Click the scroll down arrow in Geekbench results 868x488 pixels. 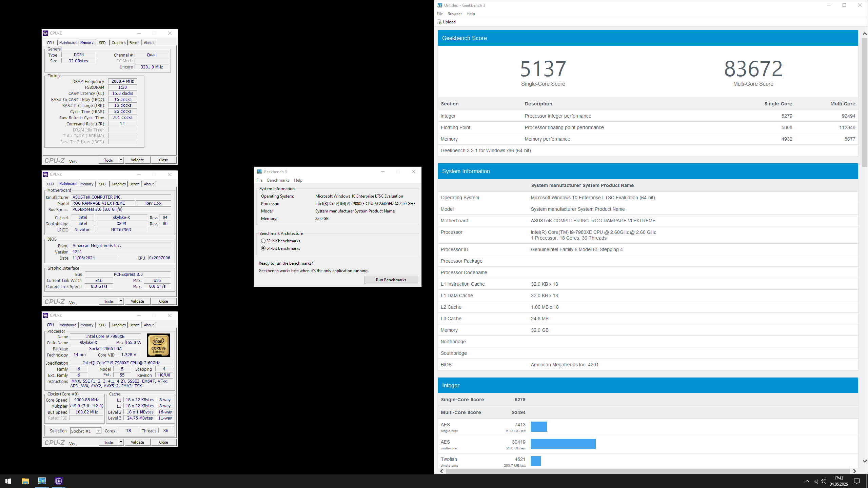pyautogui.click(x=864, y=461)
